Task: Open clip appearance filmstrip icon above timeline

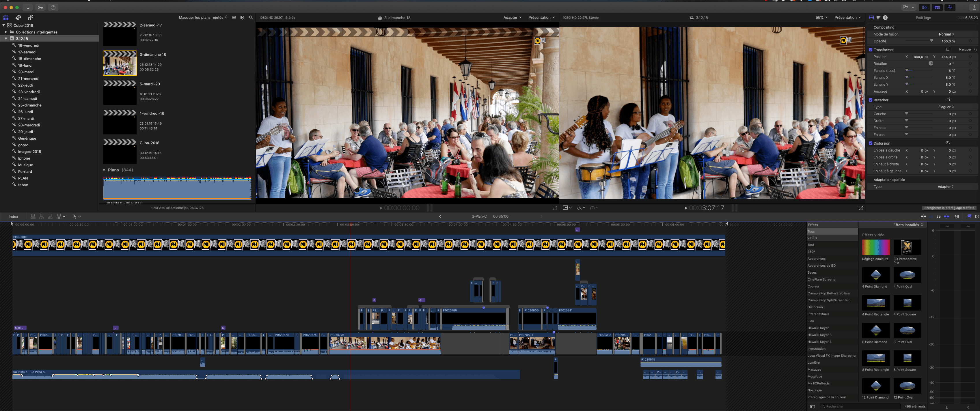Action: pos(957,216)
